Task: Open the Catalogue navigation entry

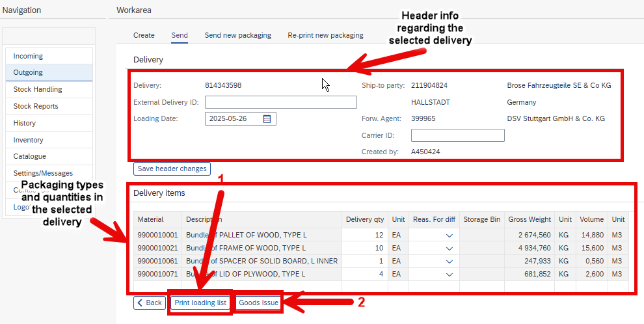Action: pyautogui.click(x=49, y=156)
